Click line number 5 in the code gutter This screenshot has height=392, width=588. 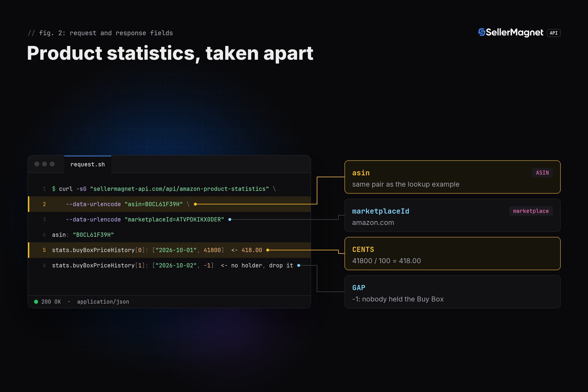(44, 250)
